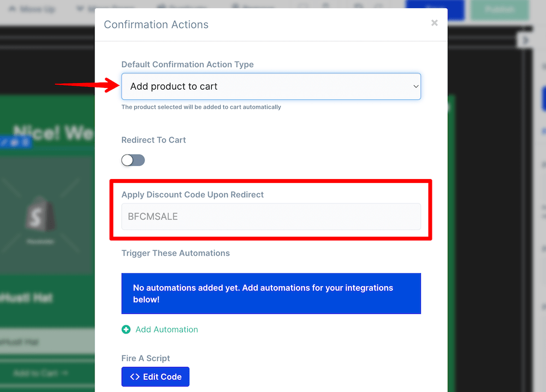Collapse the right sidebar with the arrow

point(526,40)
